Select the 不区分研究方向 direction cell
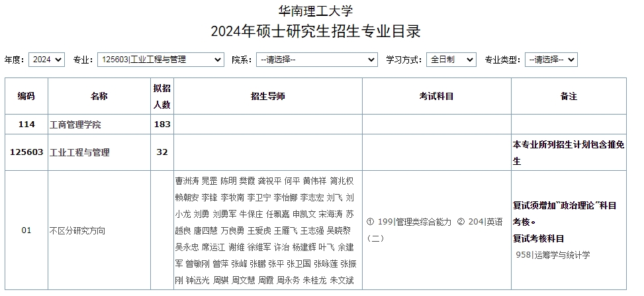This screenshot has width=644, height=296. [77, 231]
